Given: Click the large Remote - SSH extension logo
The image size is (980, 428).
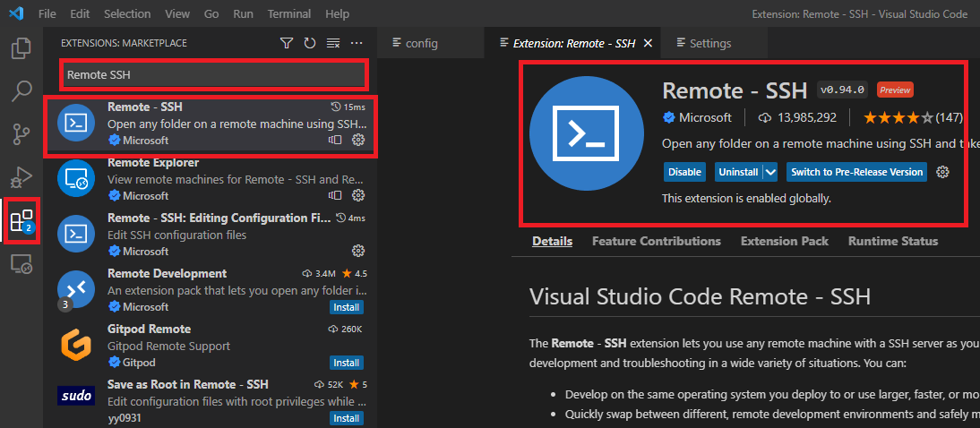Looking at the screenshot, I should point(586,133).
